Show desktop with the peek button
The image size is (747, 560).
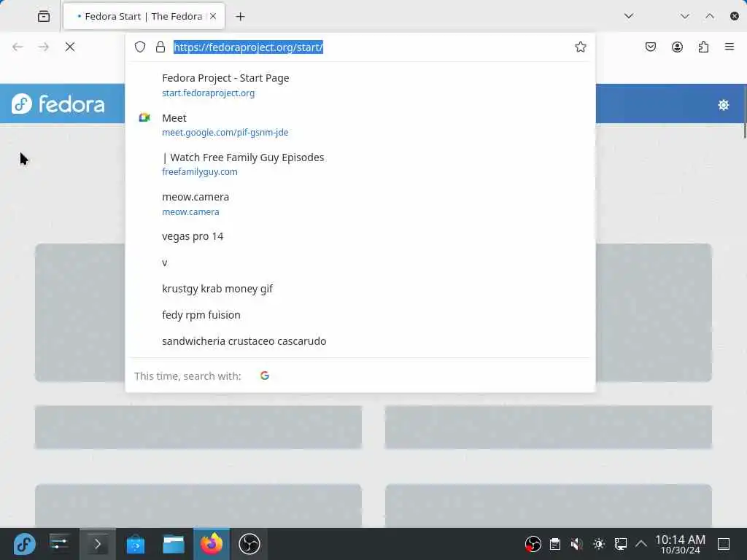click(x=724, y=544)
